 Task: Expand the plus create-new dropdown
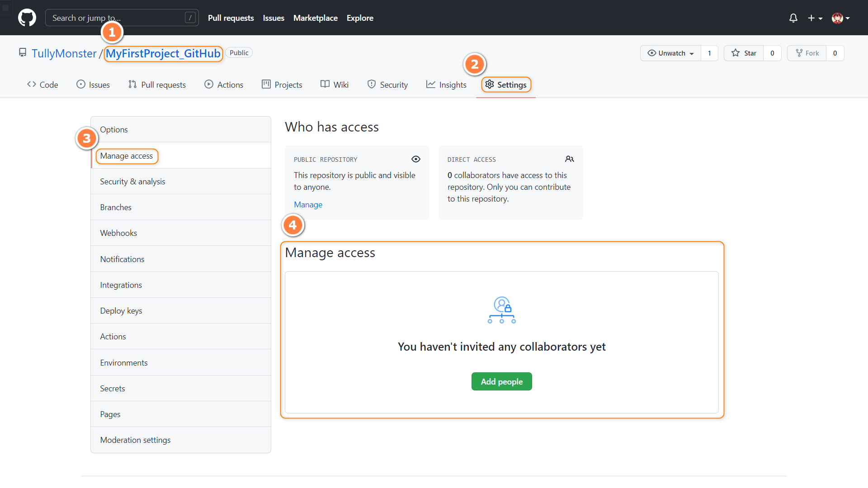click(x=815, y=18)
